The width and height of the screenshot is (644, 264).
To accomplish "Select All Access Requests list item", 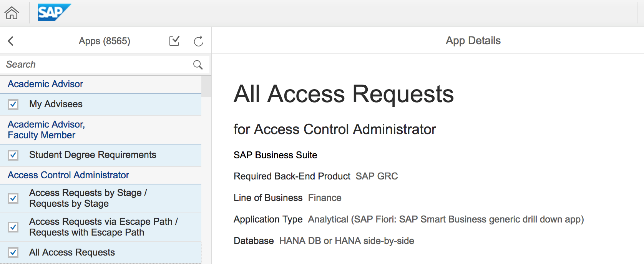I will [x=101, y=252].
